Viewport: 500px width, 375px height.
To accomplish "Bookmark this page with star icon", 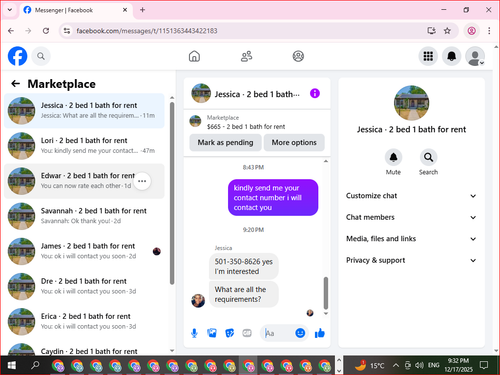I will 447,31.
